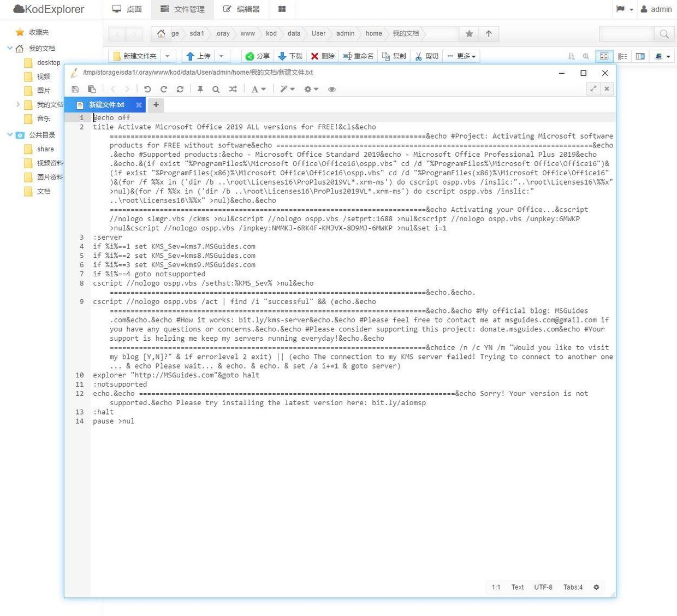Viewport: 677px width, 616px height.
Task: Open the 桌面 (Desktop) top menu
Action: click(127, 9)
